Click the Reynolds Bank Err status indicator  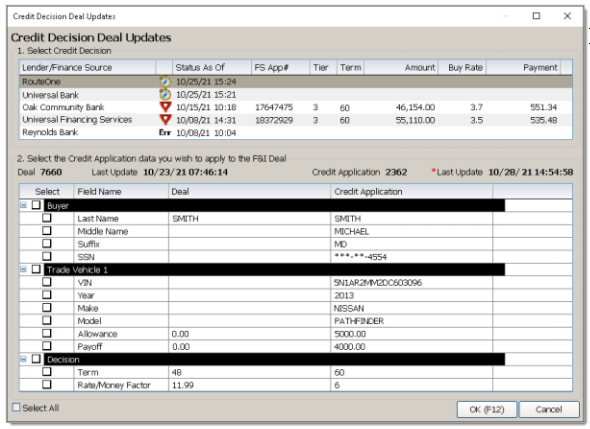pyautogui.click(x=165, y=132)
